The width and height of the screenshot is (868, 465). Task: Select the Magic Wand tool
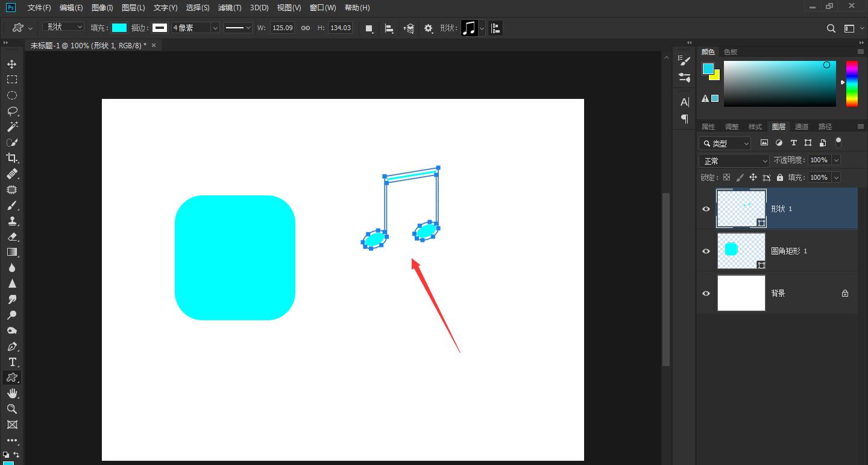[11, 127]
